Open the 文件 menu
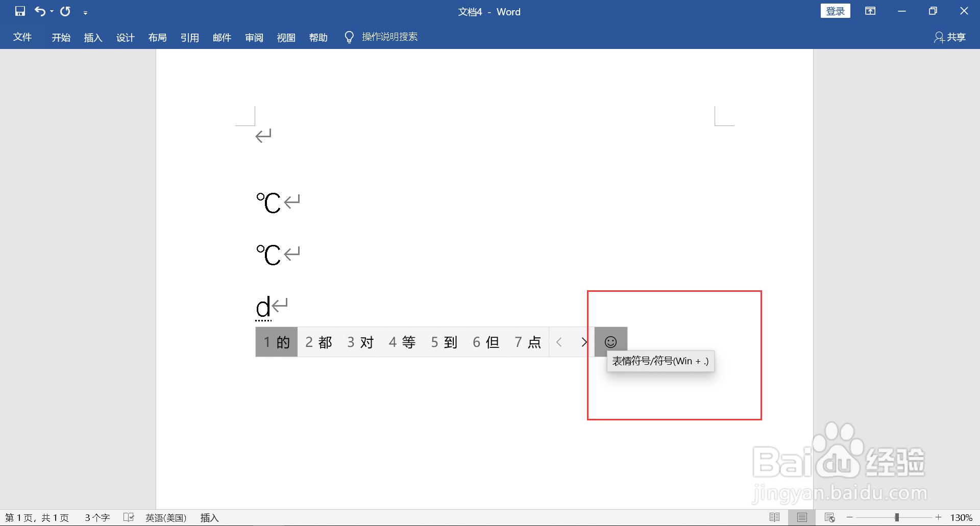This screenshot has height=526, width=980. tap(22, 37)
